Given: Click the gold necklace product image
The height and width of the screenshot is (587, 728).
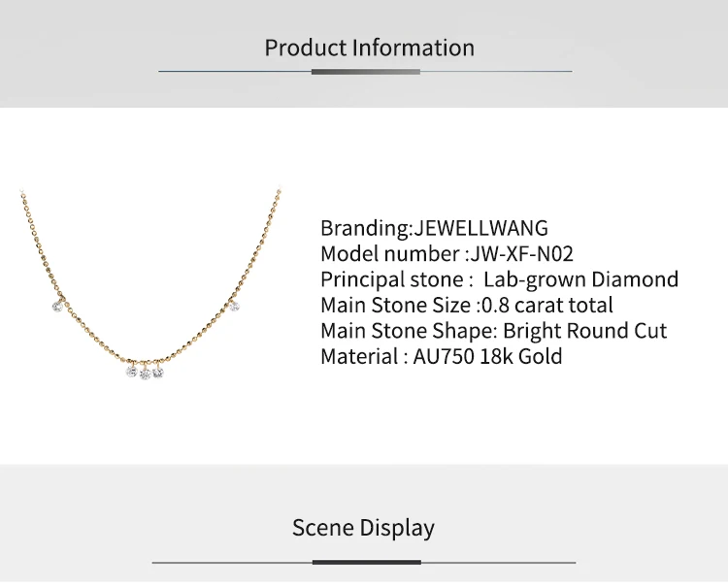Looking at the screenshot, I should click(x=150, y=283).
